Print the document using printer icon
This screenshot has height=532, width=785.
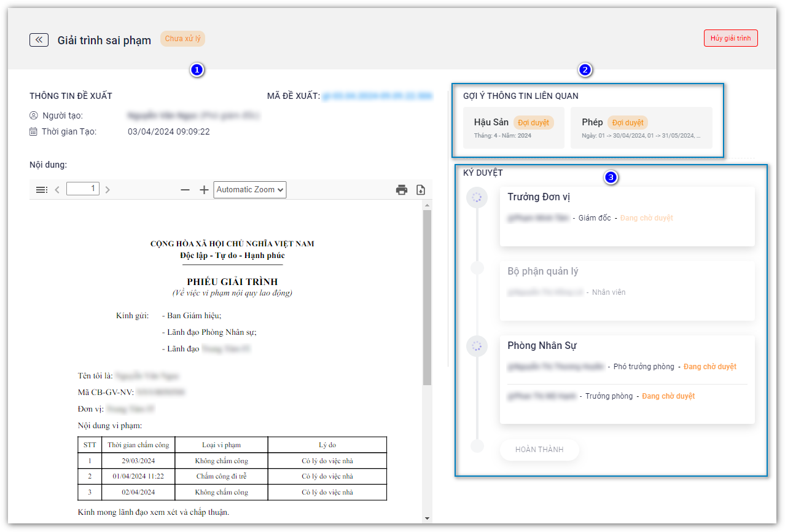tap(402, 190)
